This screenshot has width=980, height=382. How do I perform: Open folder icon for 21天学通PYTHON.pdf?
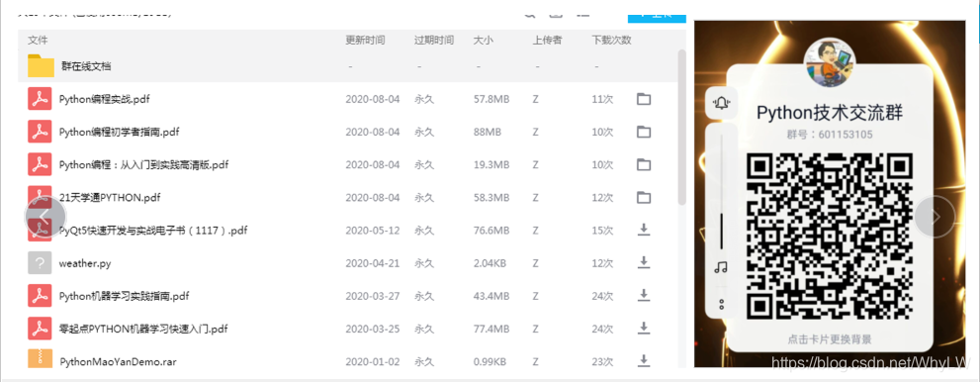pos(643,198)
